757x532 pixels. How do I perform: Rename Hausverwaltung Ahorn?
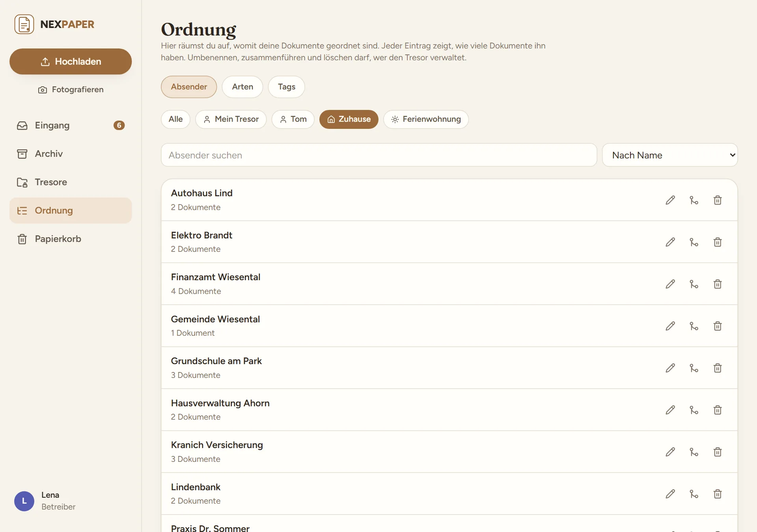[670, 410]
